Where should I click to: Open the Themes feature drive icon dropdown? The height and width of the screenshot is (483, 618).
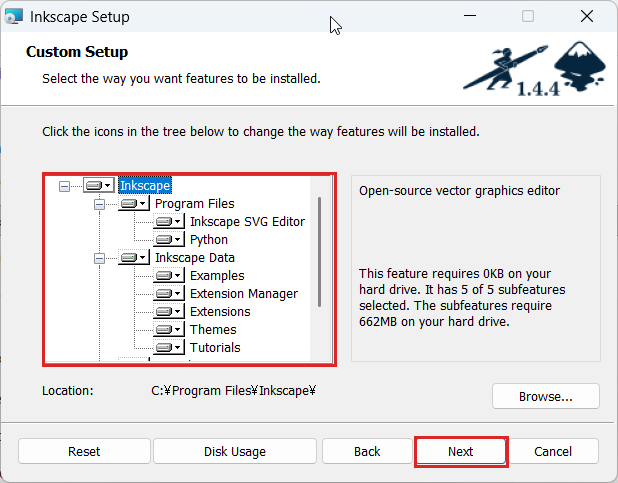pyautogui.click(x=169, y=329)
